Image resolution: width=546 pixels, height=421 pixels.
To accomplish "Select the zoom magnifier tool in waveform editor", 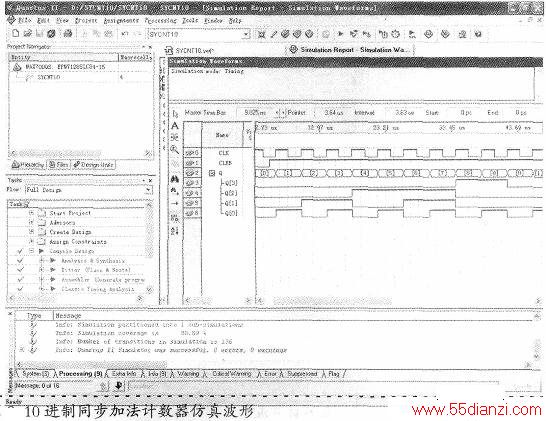I will [x=175, y=149].
